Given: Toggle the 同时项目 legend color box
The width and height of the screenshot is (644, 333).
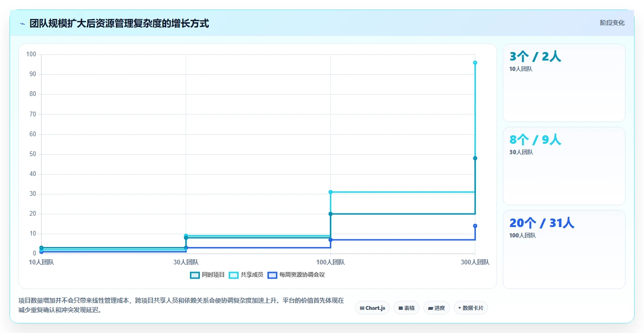Looking at the screenshot, I should click(195, 275).
